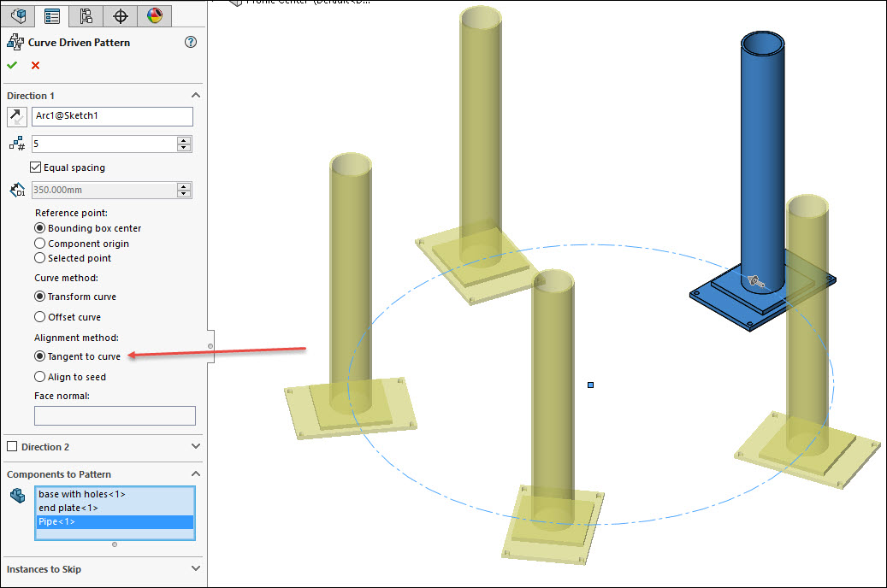Click the Face normal label

point(62,396)
